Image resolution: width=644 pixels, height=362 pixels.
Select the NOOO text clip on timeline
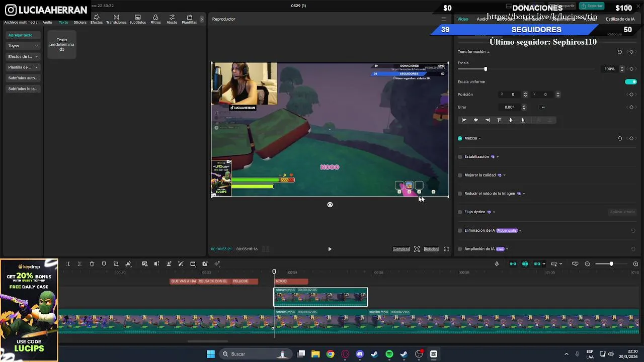point(291,281)
